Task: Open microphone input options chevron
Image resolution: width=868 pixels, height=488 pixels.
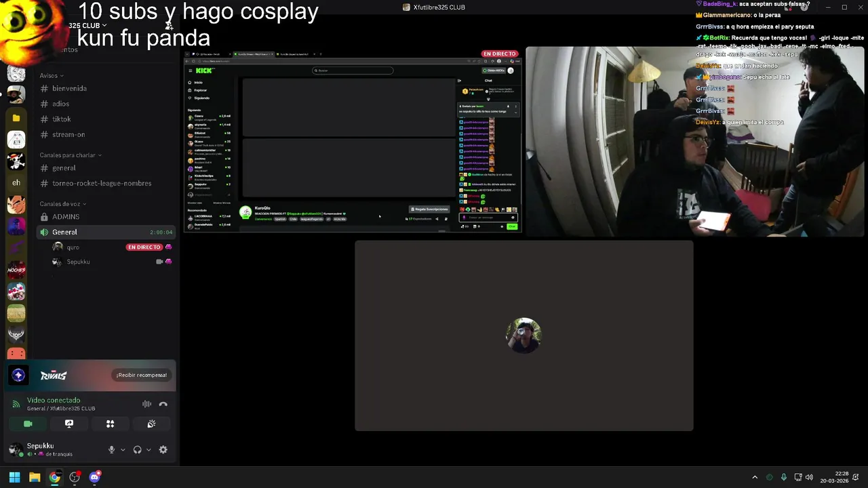Action: pos(123,449)
